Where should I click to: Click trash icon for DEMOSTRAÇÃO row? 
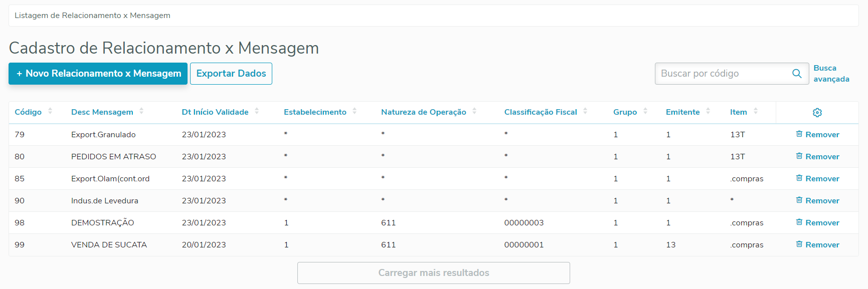pos(799,222)
